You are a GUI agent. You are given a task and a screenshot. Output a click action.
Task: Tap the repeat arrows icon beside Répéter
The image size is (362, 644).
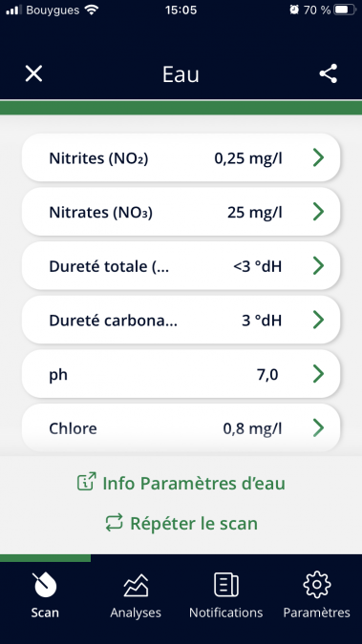114,523
